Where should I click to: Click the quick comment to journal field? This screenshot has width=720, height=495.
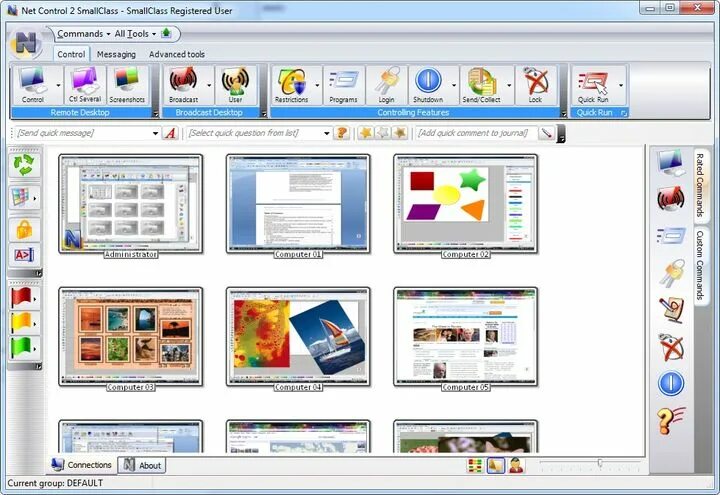coord(477,133)
